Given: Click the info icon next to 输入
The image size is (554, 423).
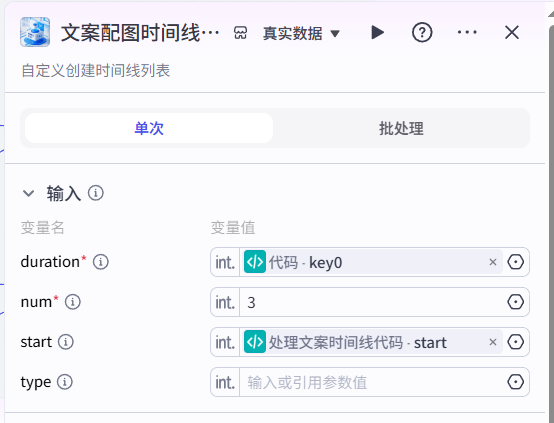Looking at the screenshot, I should [x=96, y=193].
